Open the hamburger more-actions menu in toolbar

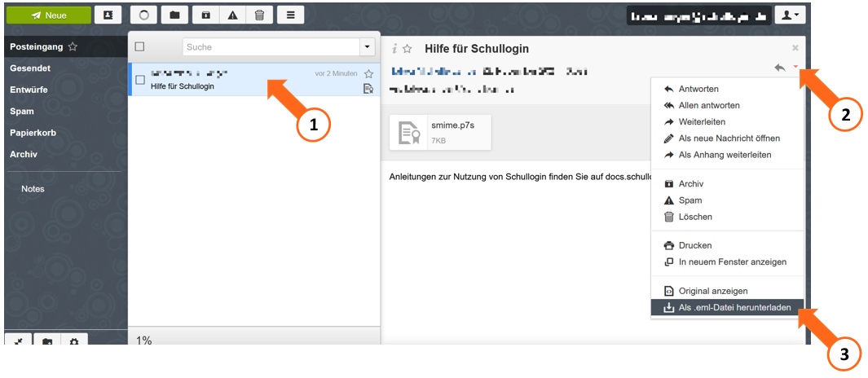point(290,15)
